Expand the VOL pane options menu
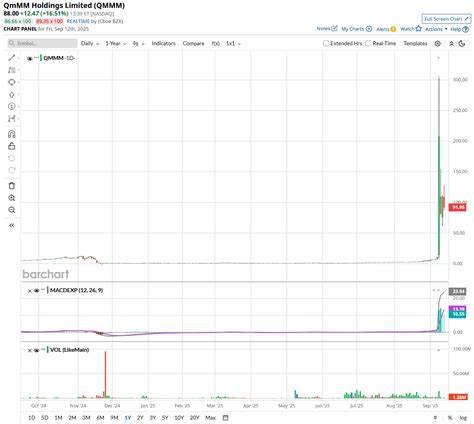 pos(439,350)
